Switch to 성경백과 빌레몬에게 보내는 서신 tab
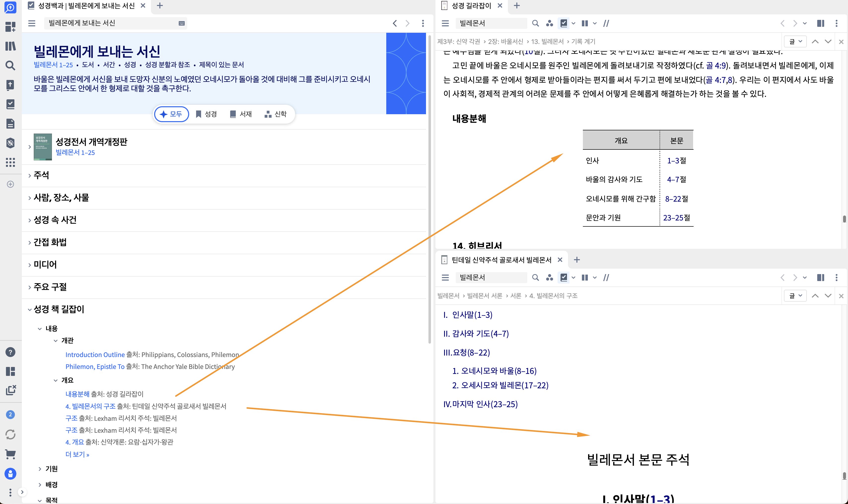The width and height of the screenshot is (848, 504). 86,6
